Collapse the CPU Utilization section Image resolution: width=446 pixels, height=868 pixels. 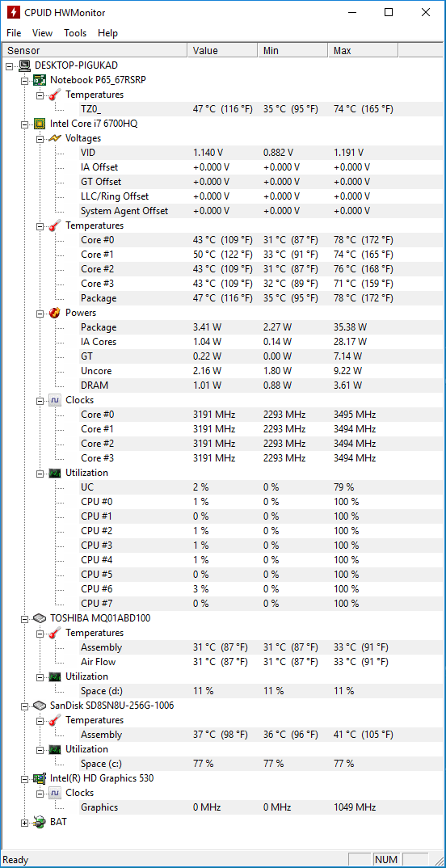click(40, 473)
